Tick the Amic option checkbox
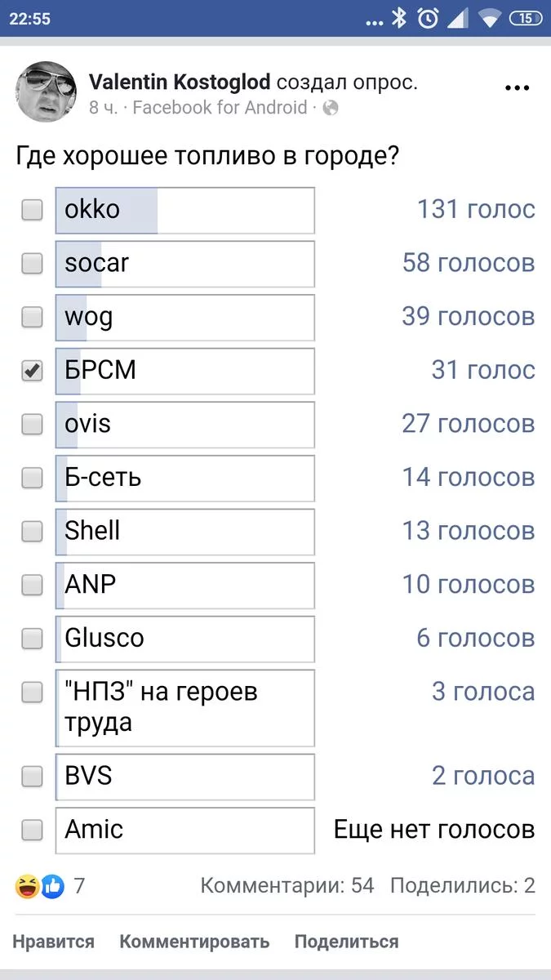The height and width of the screenshot is (980, 551). 32,831
